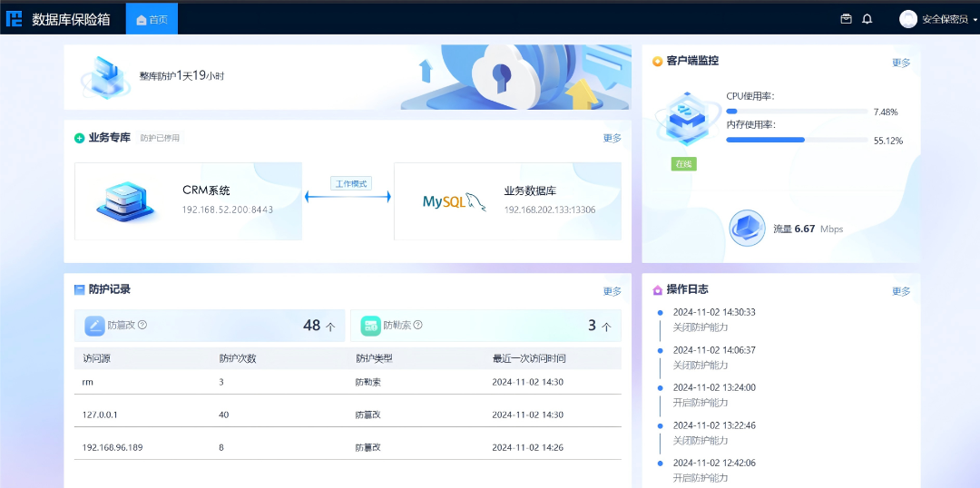Screen dimensions: 980x488
Task: Click the 流量 traffic cube icon
Action: pos(748,228)
